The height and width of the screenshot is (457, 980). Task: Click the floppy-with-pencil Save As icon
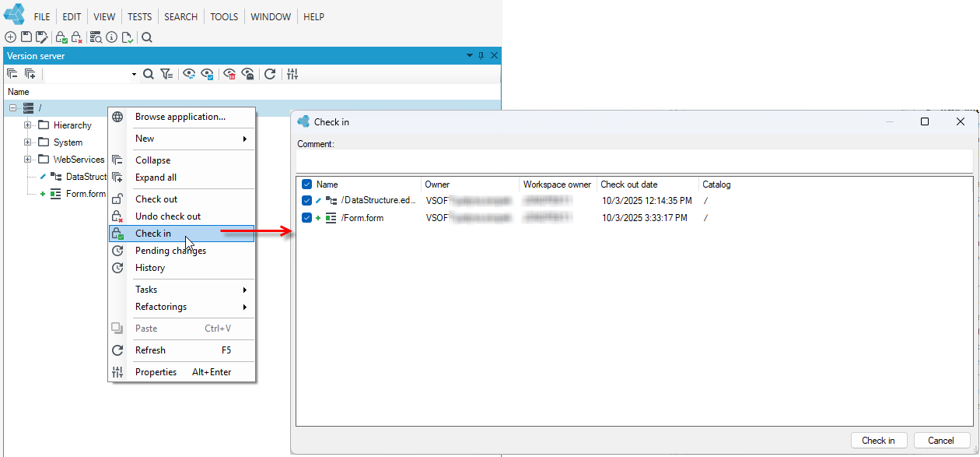(x=42, y=37)
